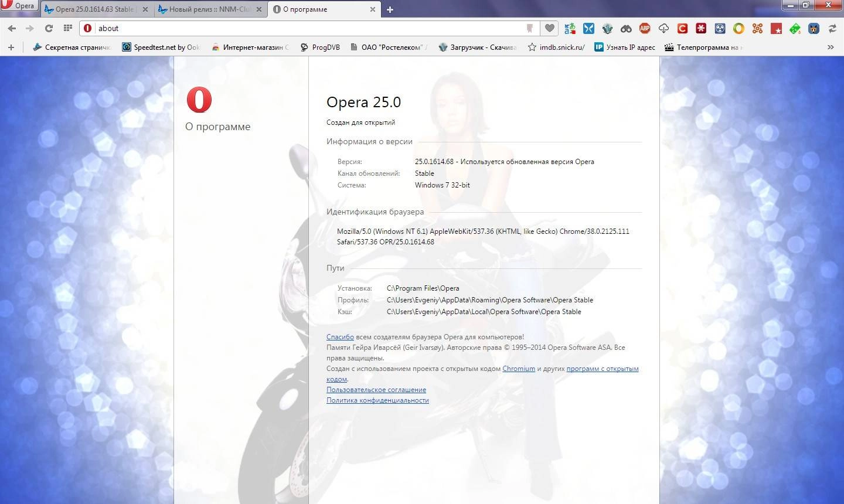Click the Windows 7 32-bit value

click(x=443, y=185)
